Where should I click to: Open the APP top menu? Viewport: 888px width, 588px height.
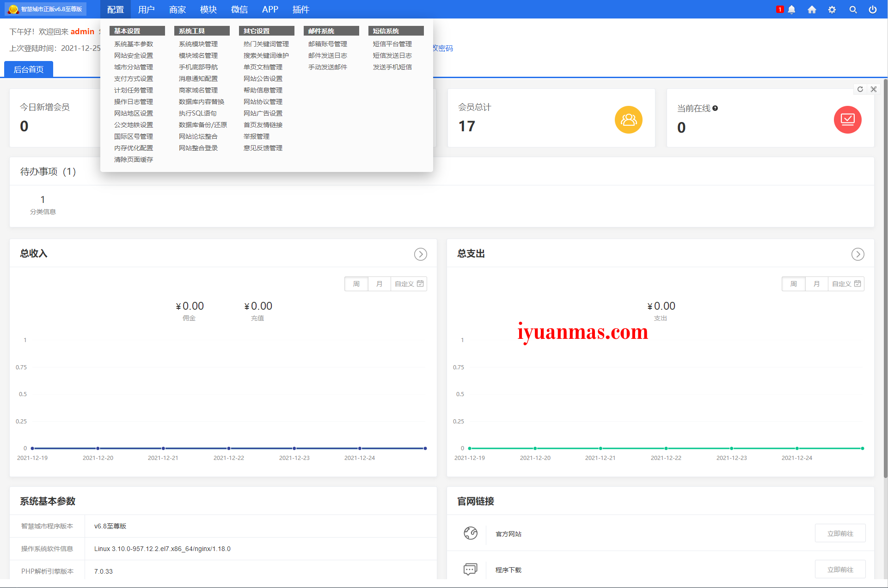click(x=270, y=9)
